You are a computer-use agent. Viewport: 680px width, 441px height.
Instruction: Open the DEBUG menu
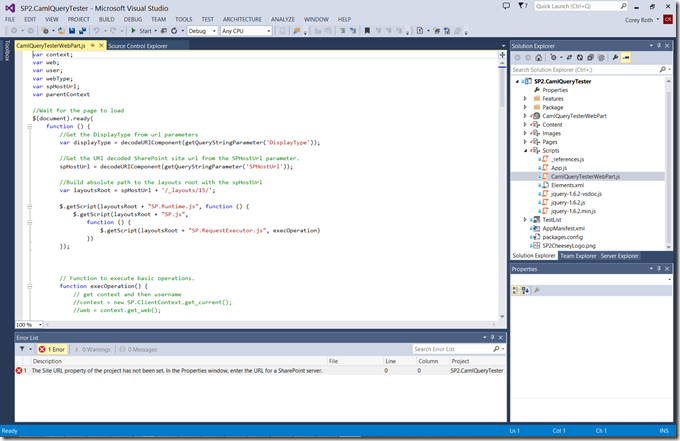point(133,20)
